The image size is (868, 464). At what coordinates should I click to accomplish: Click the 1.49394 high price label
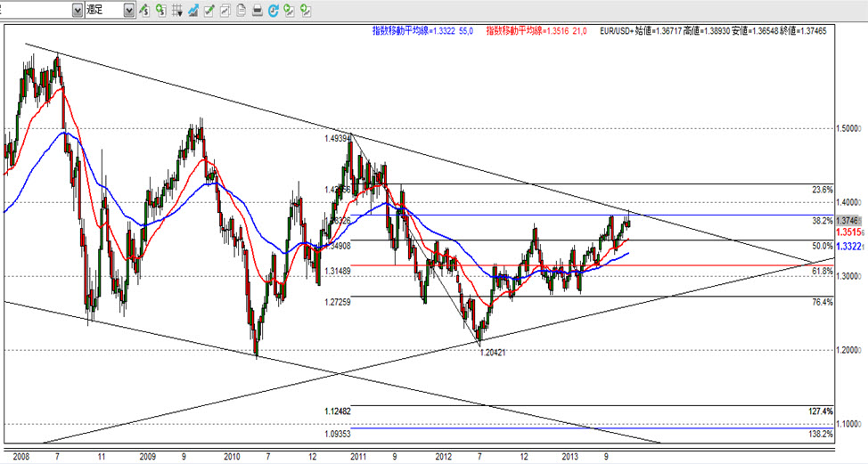click(338, 139)
